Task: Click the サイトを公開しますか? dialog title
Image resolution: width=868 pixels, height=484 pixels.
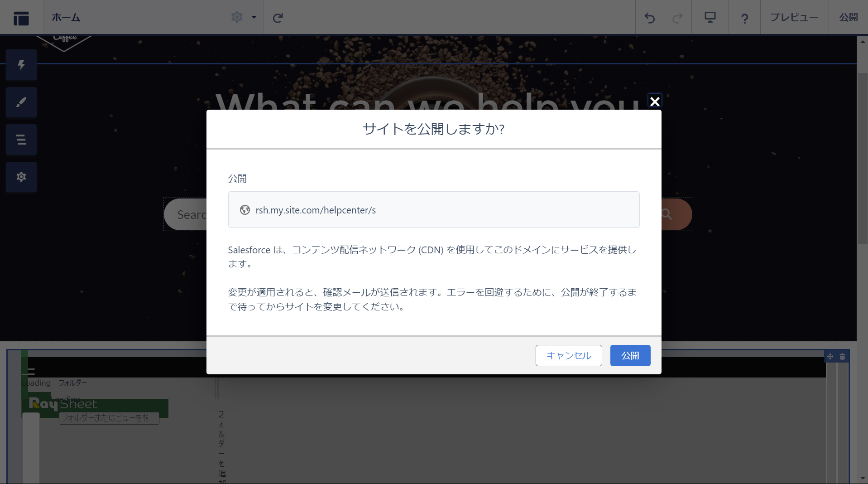Action: coord(433,129)
